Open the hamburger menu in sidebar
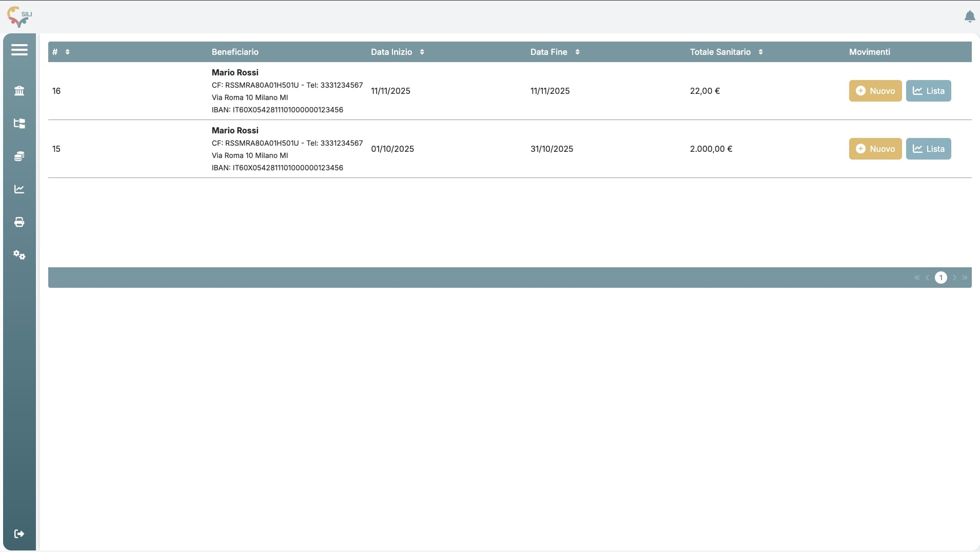980x552 pixels. [x=19, y=50]
